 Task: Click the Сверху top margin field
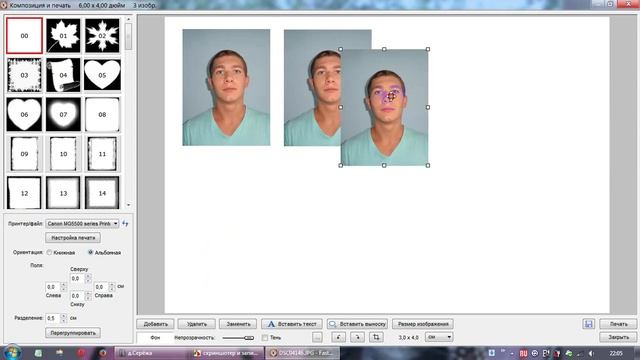[x=77, y=278]
